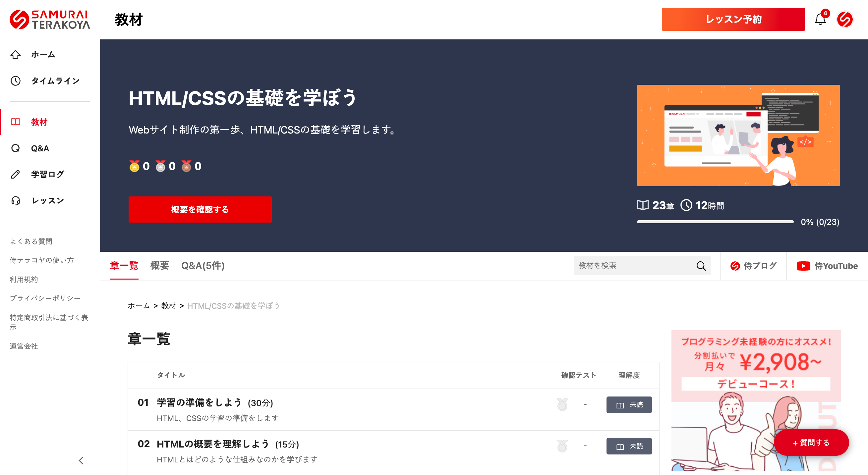The height and width of the screenshot is (475, 868).
Task: Click the + 質問する floating button
Action: point(811,443)
